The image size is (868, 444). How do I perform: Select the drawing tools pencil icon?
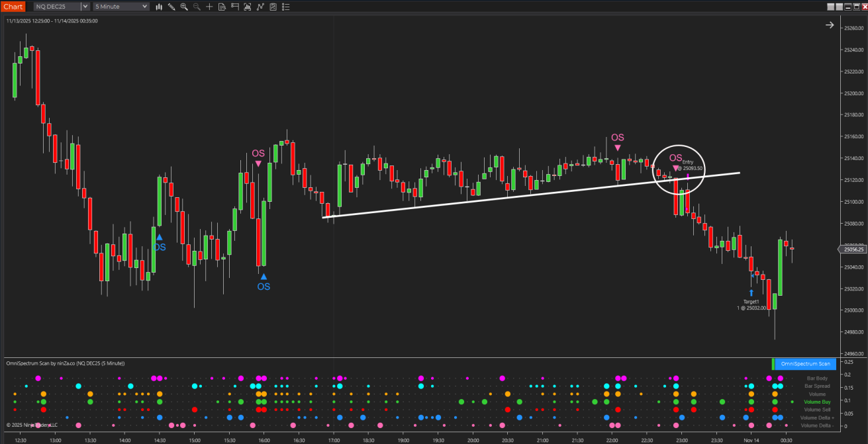(171, 7)
